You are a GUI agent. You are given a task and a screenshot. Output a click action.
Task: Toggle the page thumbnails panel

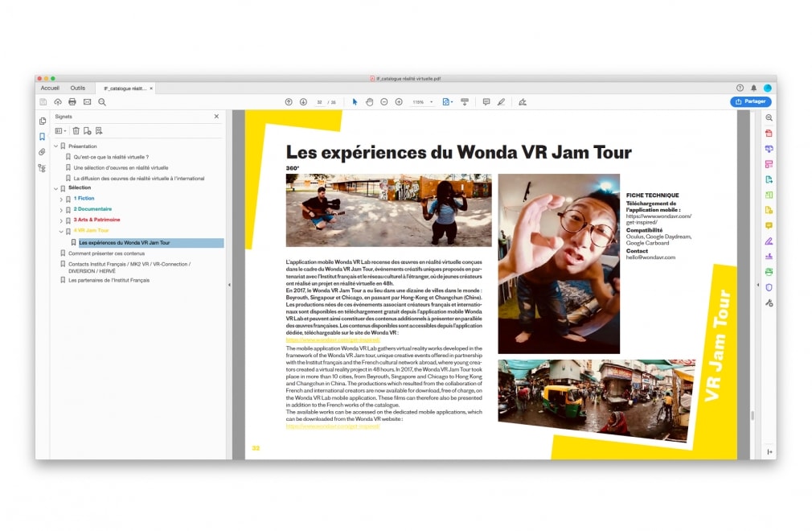[42, 121]
